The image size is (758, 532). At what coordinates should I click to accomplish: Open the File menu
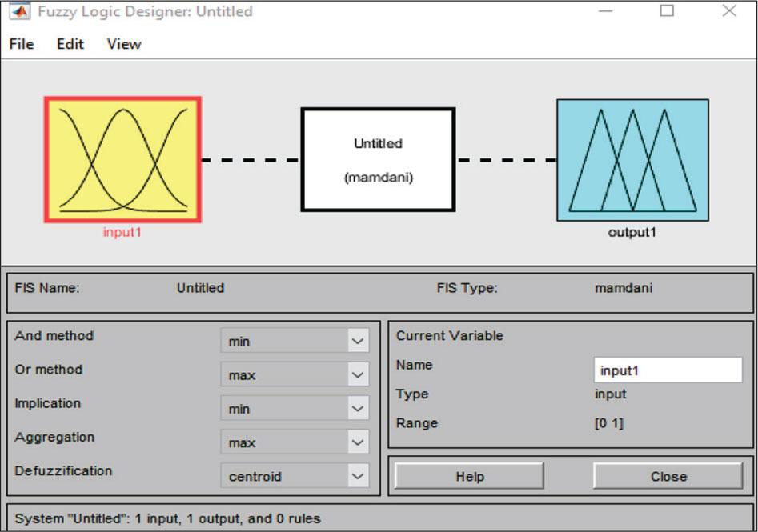point(22,44)
